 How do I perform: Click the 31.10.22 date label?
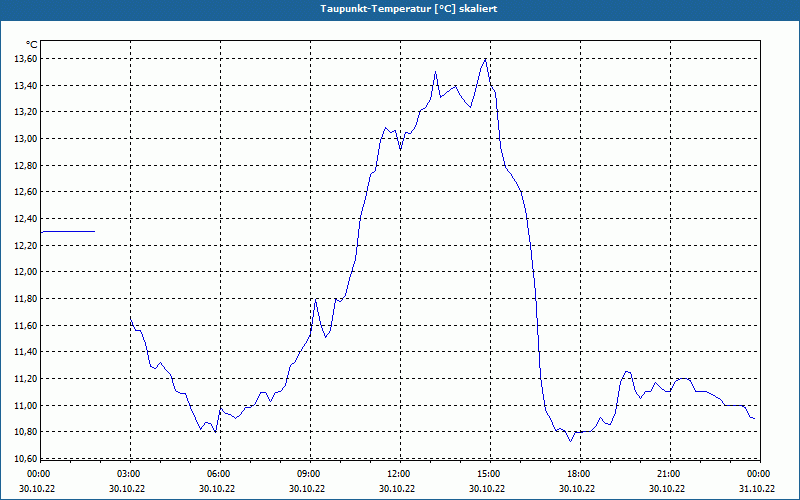point(757,488)
